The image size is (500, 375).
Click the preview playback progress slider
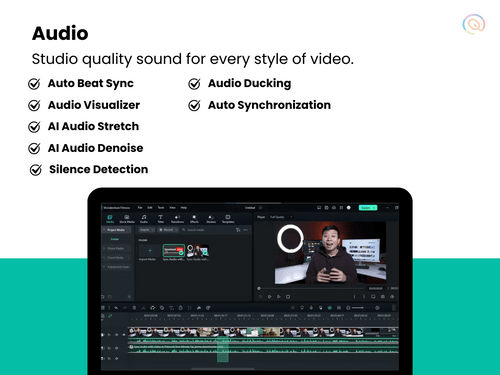click(312, 288)
